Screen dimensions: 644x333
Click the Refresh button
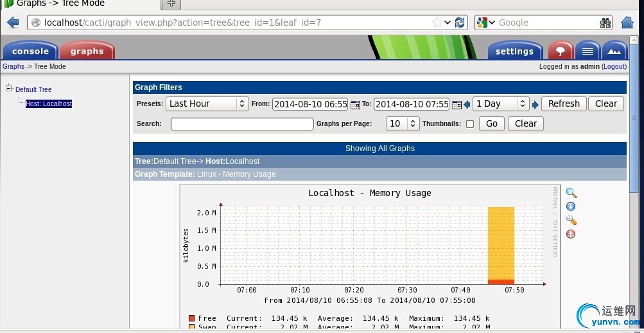click(x=564, y=104)
